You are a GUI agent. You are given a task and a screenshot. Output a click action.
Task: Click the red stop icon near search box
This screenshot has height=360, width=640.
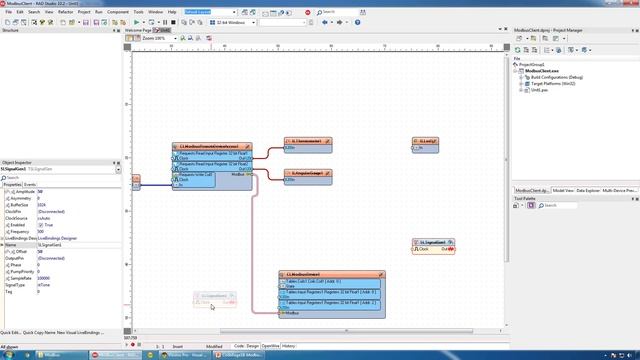pyautogui.click(x=308, y=12)
